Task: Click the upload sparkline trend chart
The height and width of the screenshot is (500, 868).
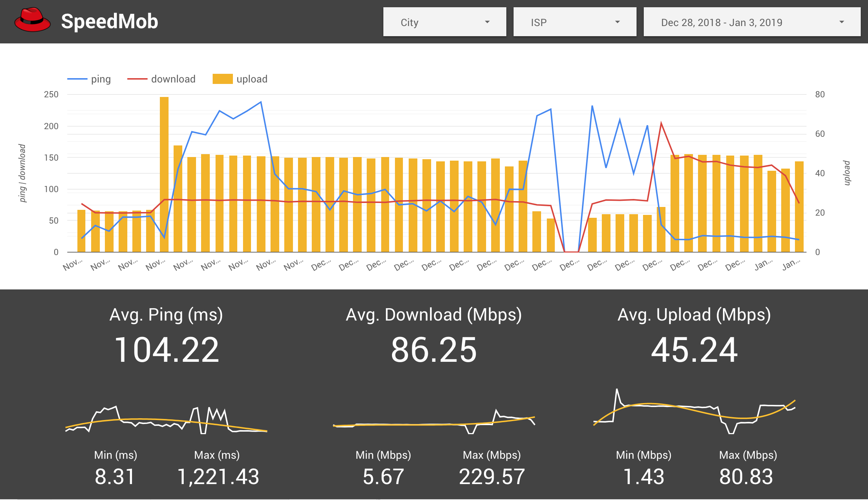Action: tap(694, 412)
